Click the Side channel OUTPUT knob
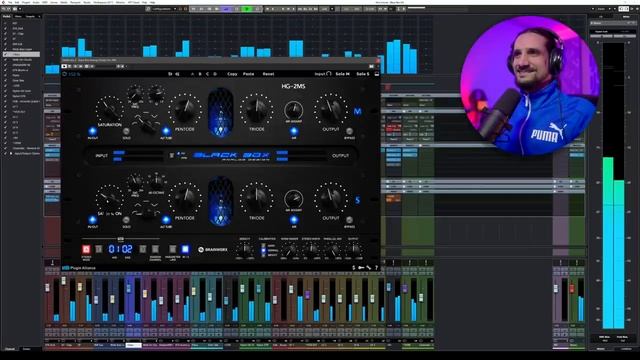Screen dimensions: 640x360 tap(331, 199)
